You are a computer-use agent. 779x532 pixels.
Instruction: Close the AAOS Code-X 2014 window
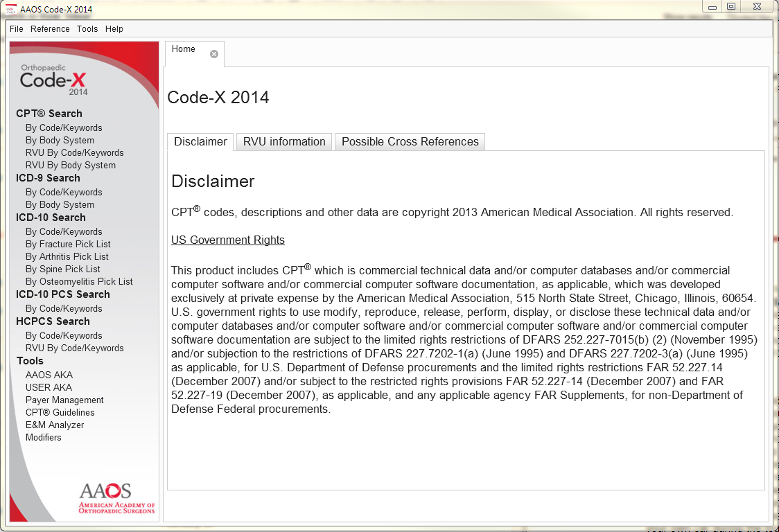(x=757, y=7)
